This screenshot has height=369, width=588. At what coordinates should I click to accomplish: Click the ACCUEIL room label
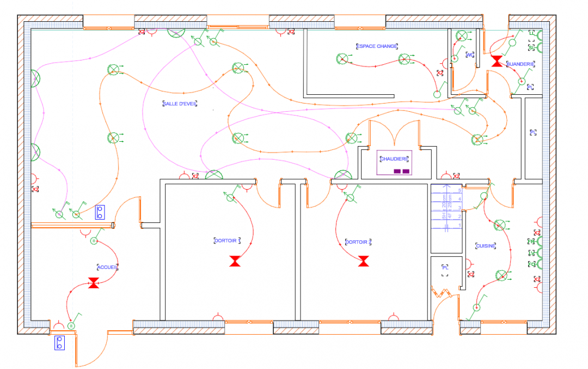click(107, 267)
